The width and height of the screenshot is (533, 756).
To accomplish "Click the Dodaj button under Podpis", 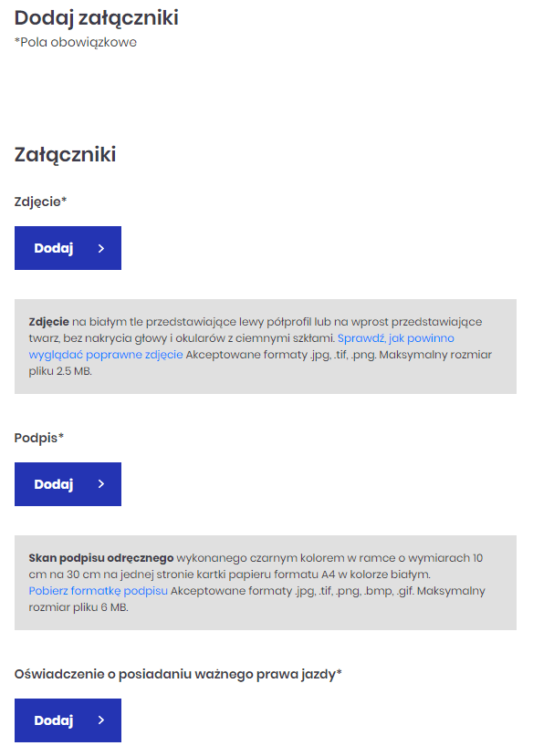I will tap(68, 484).
